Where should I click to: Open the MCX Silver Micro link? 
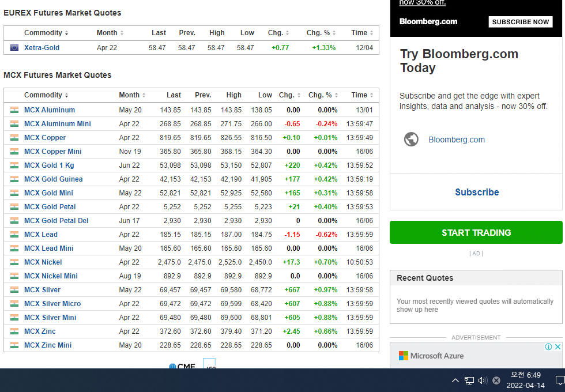tap(52, 304)
